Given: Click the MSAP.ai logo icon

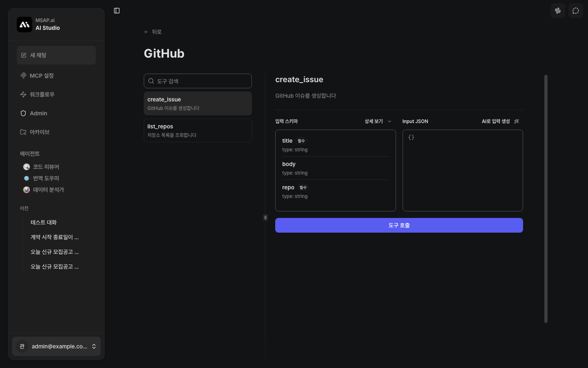Looking at the screenshot, I should click(24, 25).
